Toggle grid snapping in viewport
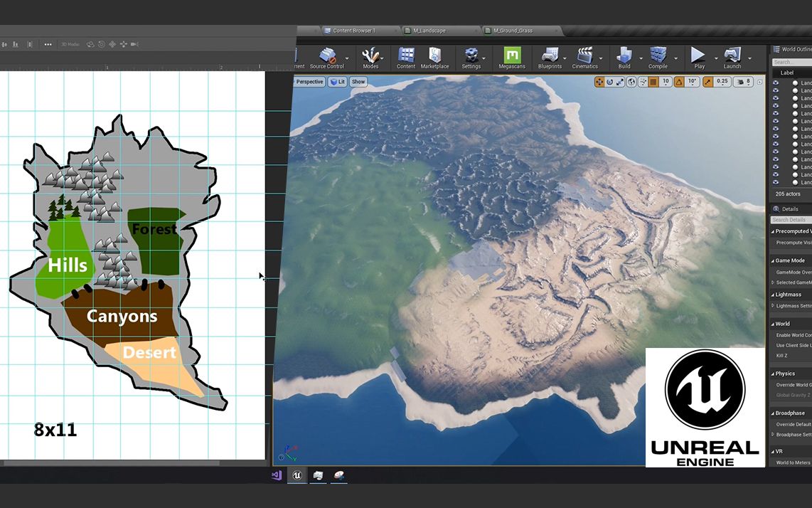The image size is (812, 508). click(653, 82)
